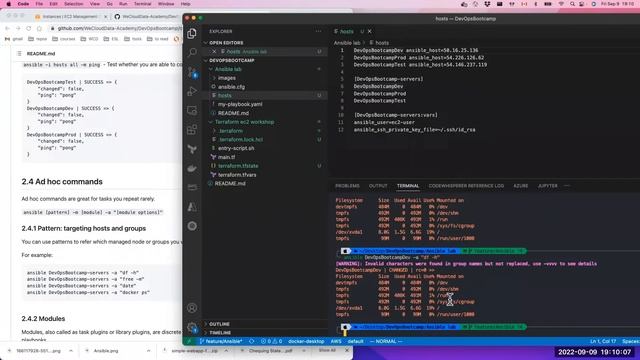Open Run and Debug view
Screen dimensions: 640x360
point(192,91)
